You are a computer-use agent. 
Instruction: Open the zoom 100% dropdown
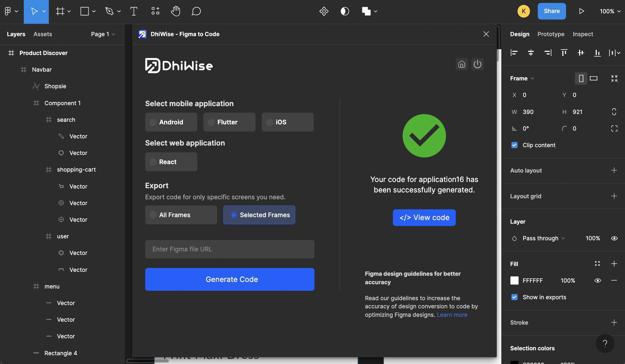[x=610, y=11]
